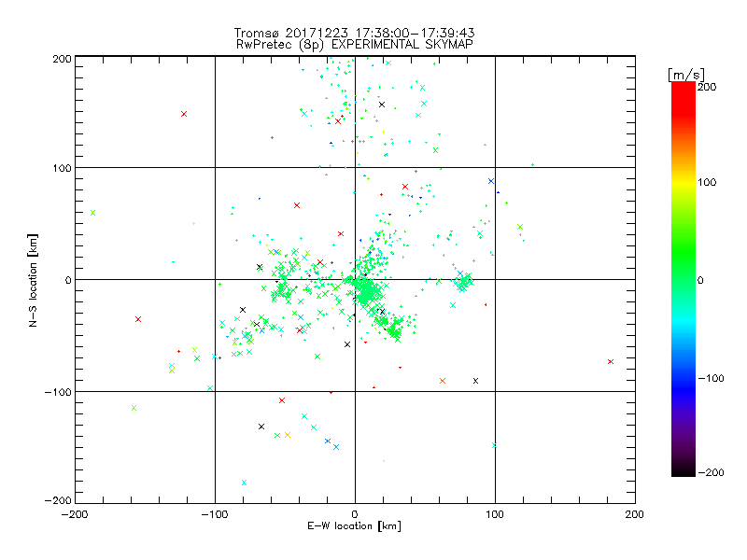Click the x-axis '-100' tick label
The height and width of the screenshot is (560, 747).
[215, 514]
